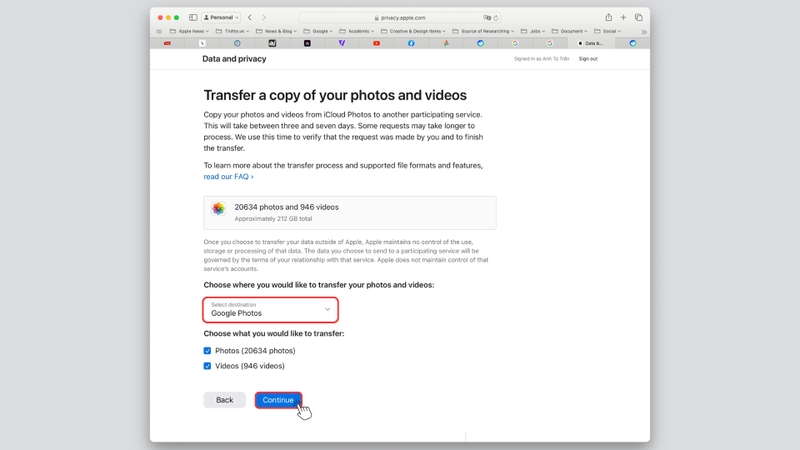This screenshot has width=800, height=450.
Task: Click Choose what you would like to transfer label
Action: point(274,334)
